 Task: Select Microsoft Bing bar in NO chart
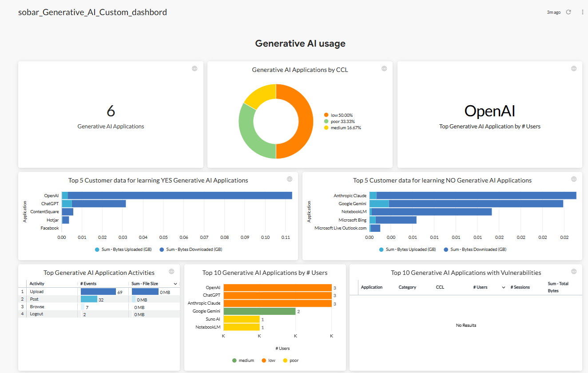click(x=393, y=220)
